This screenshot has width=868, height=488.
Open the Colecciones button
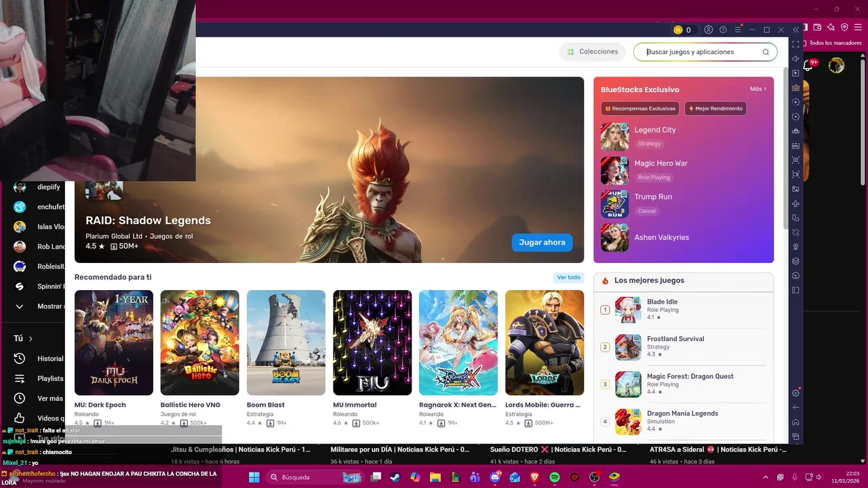point(593,52)
